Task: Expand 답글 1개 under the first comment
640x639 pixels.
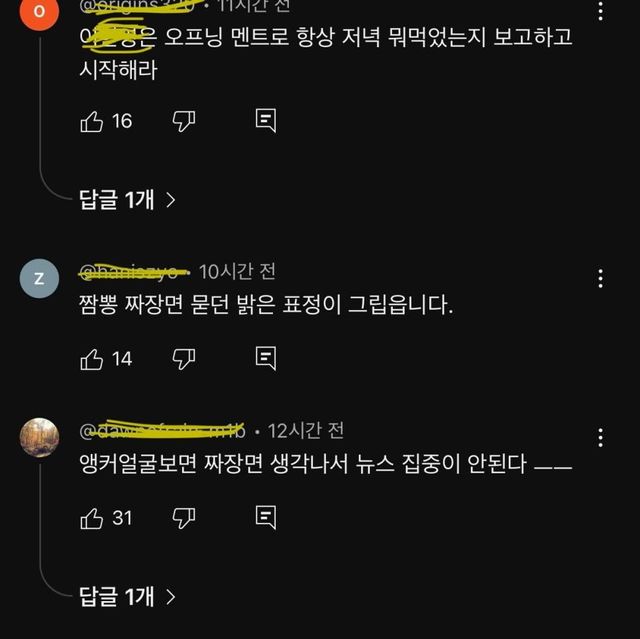Action: pyautogui.click(x=127, y=200)
